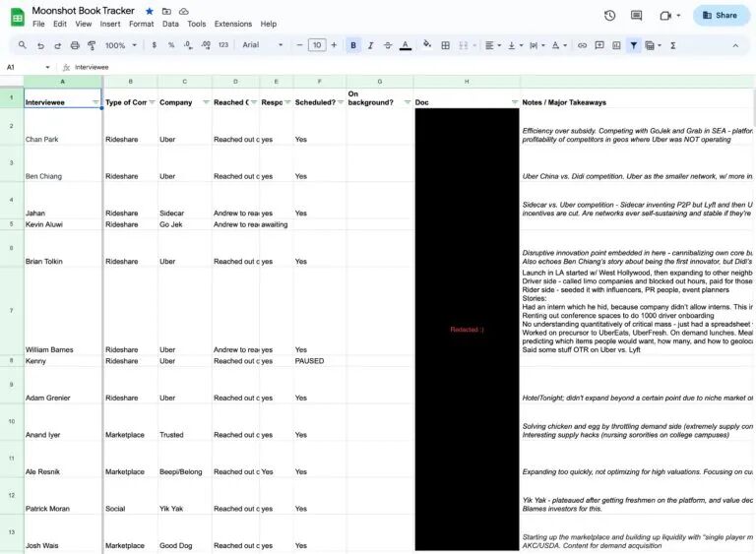Open filter on Company column header
756x554 pixels.
click(x=206, y=102)
